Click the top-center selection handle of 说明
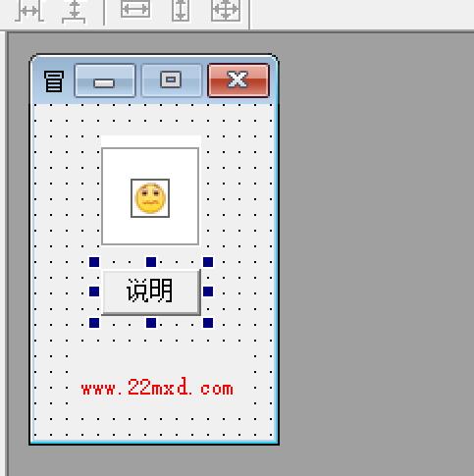Screen dimensions: 474x476 151,262
